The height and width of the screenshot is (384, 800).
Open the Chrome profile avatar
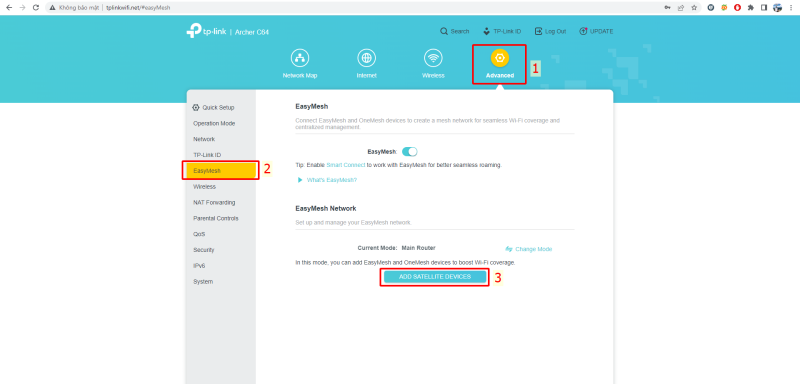click(x=778, y=8)
